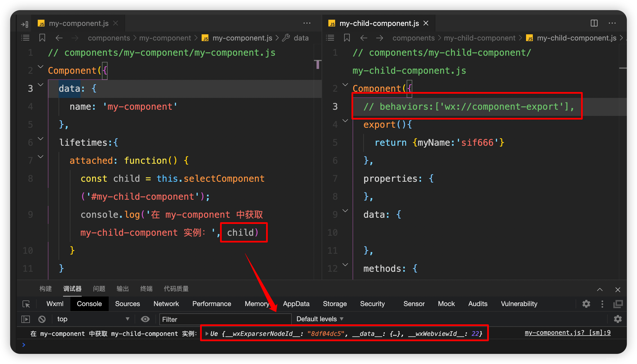
Task: Maximize the bottom panel with up chevron
Action: [600, 289]
